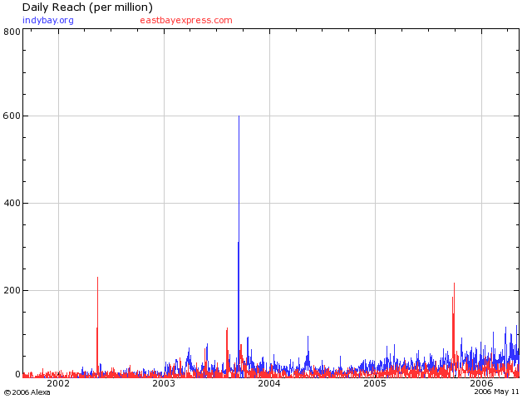Click the 800 y-axis label
The image size is (532, 399).
click(12, 32)
